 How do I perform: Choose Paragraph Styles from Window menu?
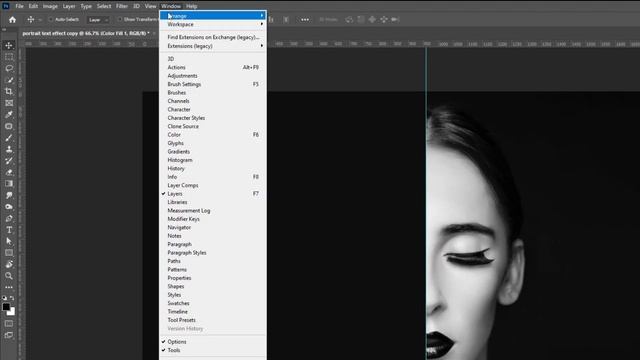(213, 253)
